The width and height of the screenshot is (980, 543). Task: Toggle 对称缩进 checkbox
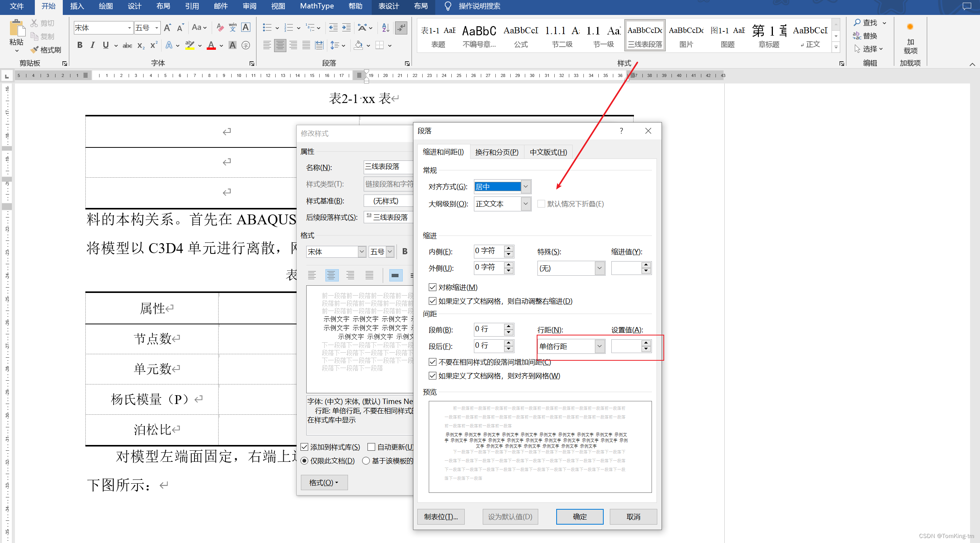433,287
